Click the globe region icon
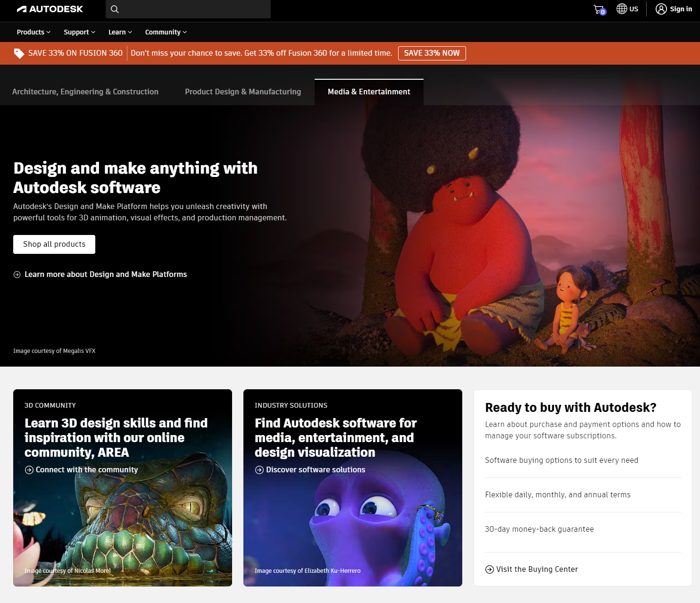 622,9
